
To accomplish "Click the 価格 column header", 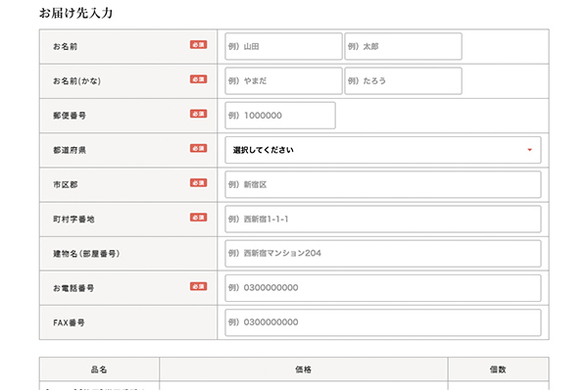I will point(303,369).
